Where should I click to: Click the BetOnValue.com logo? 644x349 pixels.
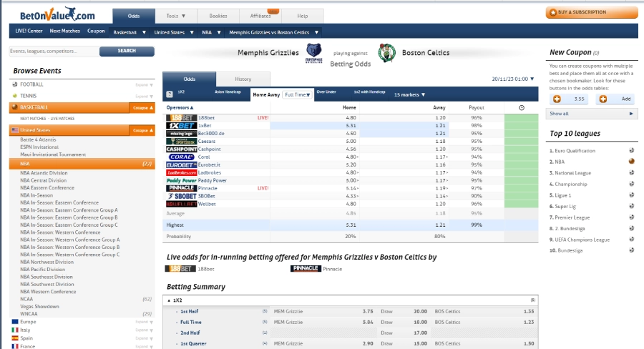coord(57,15)
